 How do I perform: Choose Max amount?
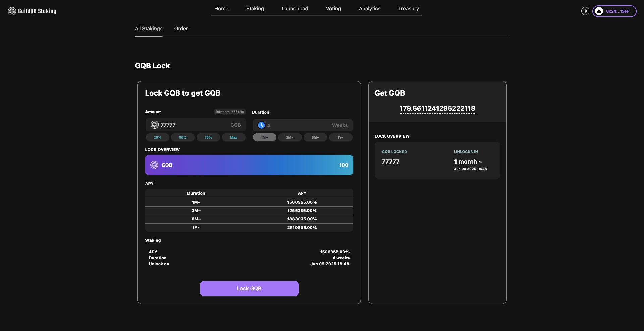[234, 137]
